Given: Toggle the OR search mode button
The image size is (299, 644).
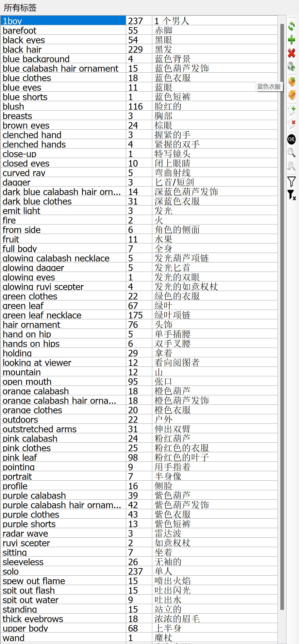Looking at the screenshot, I should [291, 139].
